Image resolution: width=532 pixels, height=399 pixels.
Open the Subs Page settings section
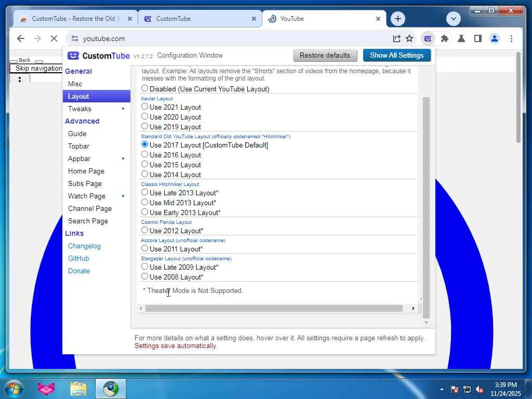point(96,183)
